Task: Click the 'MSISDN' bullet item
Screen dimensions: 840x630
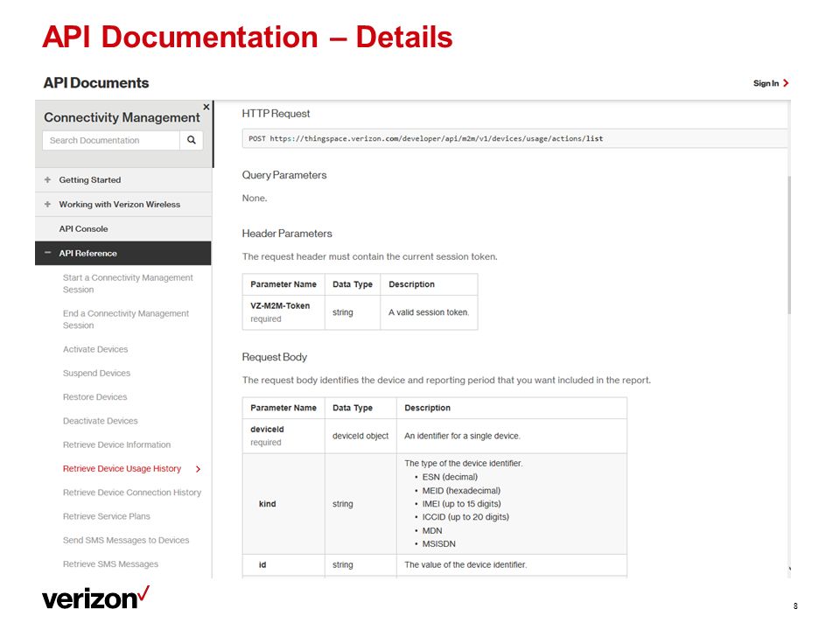Action: (x=438, y=543)
